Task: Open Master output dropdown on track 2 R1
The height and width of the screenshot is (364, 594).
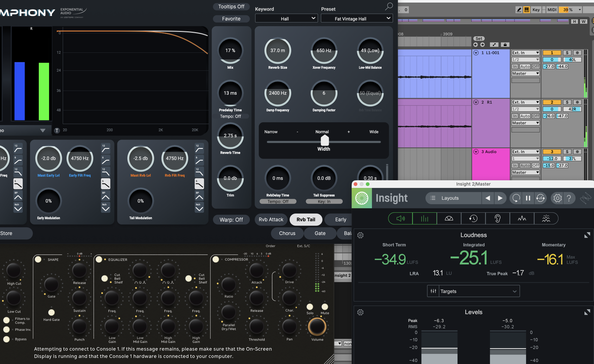Action: click(526, 123)
